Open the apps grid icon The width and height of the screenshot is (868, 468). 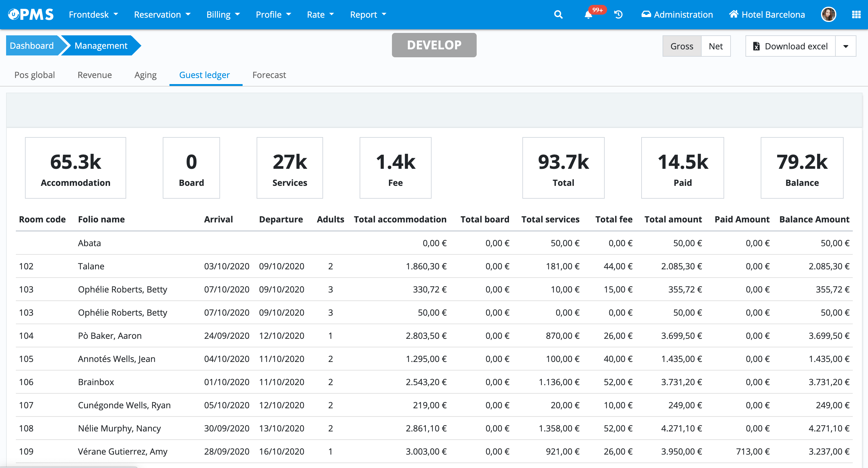[x=856, y=15]
